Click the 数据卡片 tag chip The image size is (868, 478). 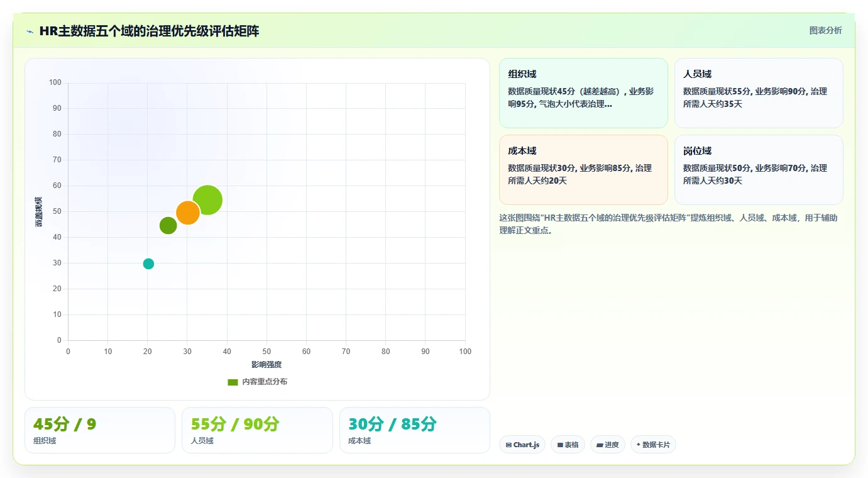(x=653, y=445)
